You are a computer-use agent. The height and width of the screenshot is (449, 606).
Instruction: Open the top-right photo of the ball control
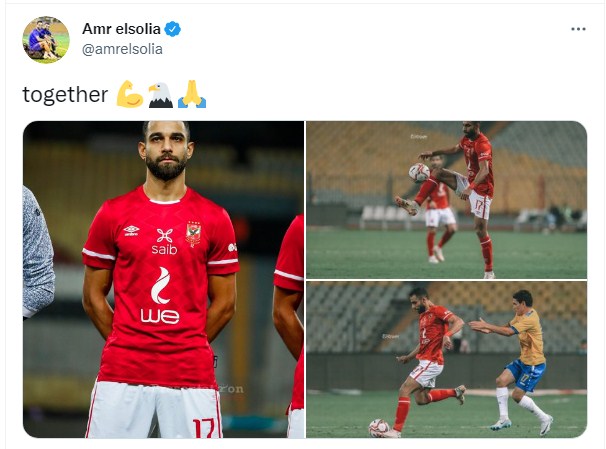coord(446,200)
